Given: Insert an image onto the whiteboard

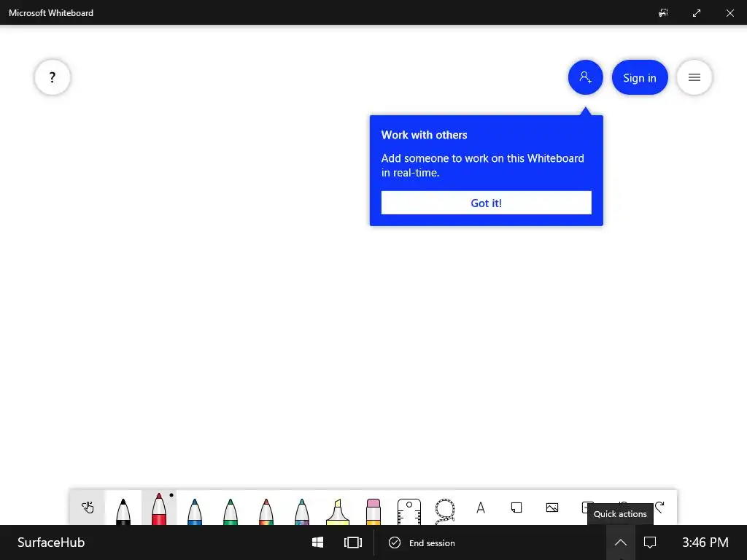Looking at the screenshot, I should coord(552,507).
